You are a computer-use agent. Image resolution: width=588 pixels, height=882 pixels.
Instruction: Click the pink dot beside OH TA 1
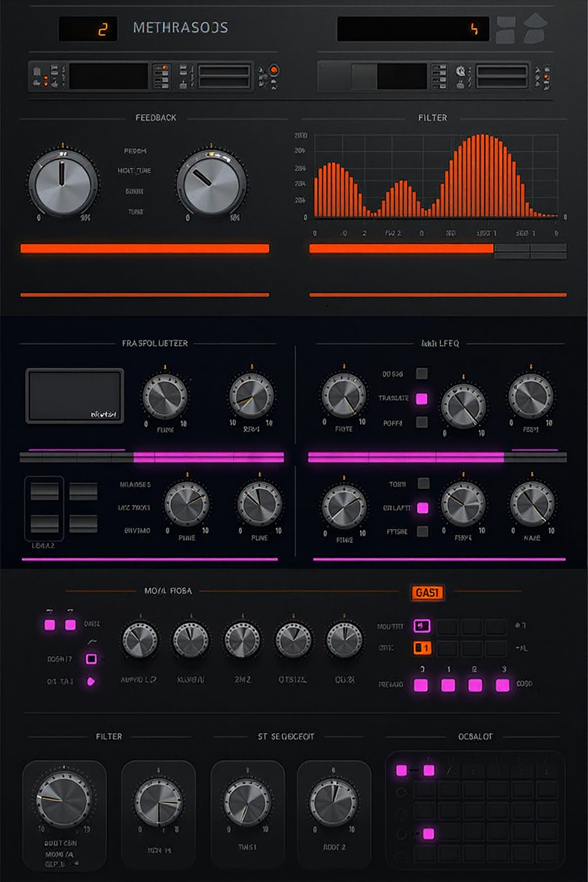91,681
